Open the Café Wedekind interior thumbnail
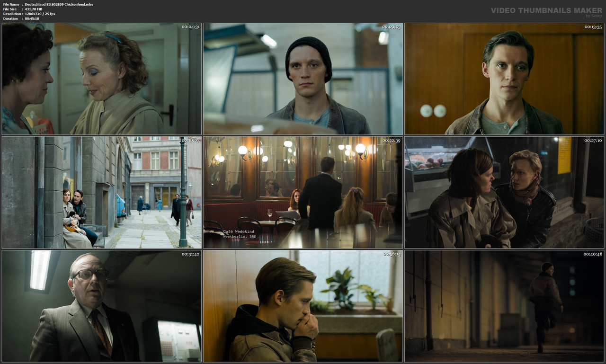This screenshot has width=606, height=364. click(303, 192)
